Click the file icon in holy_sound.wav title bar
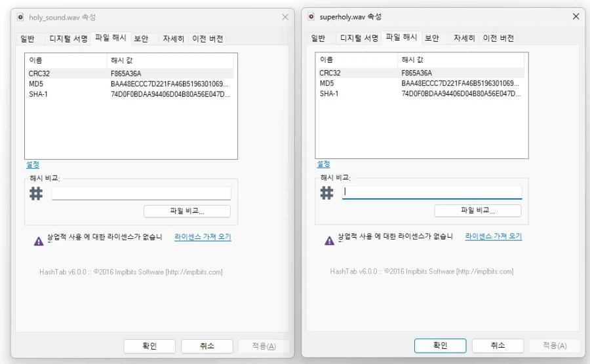Viewport: 590px width, 364px height. (21, 17)
